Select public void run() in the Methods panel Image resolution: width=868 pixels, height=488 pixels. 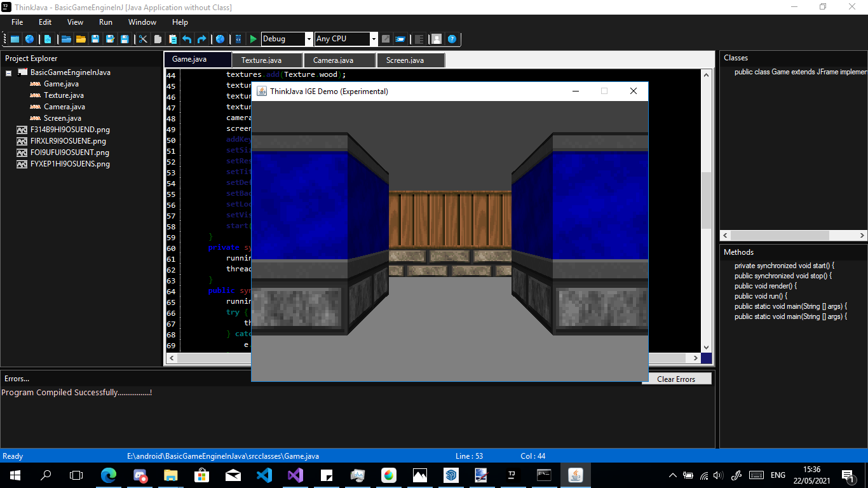tap(761, 295)
